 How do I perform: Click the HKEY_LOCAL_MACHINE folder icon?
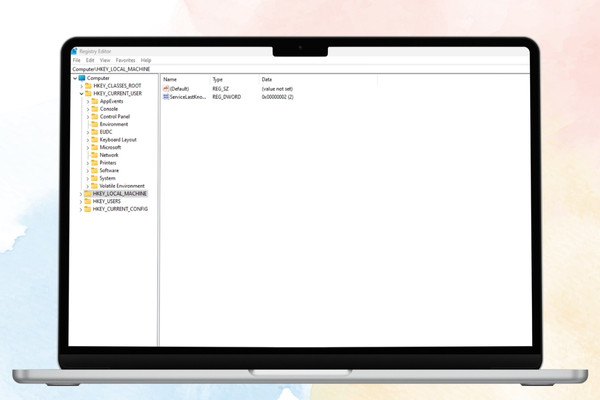click(x=88, y=193)
